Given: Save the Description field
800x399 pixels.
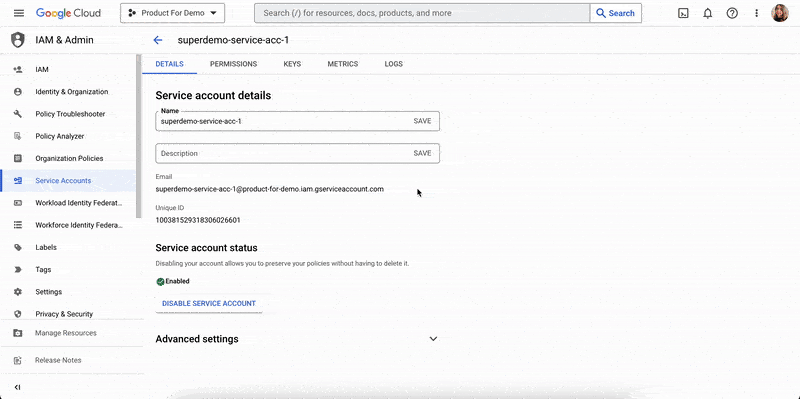Looking at the screenshot, I should 422,153.
